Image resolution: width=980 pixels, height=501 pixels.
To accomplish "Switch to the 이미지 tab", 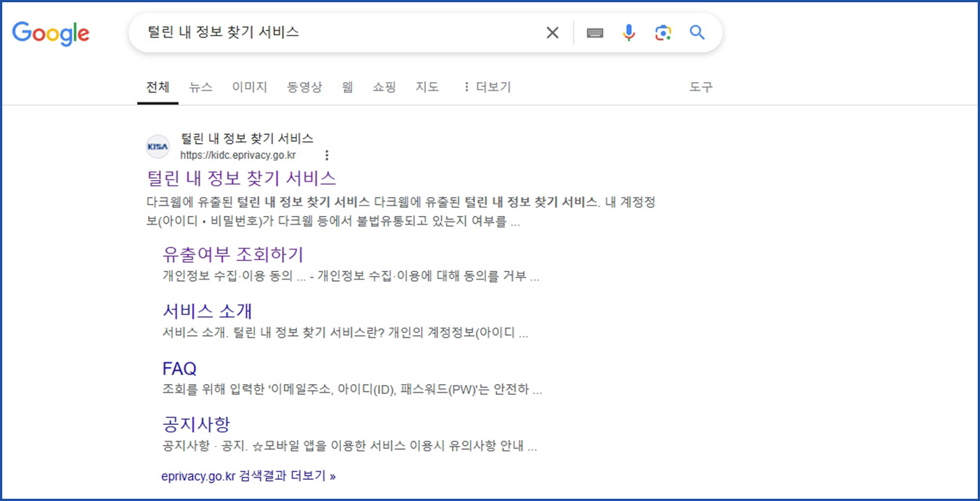I will pos(250,87).
